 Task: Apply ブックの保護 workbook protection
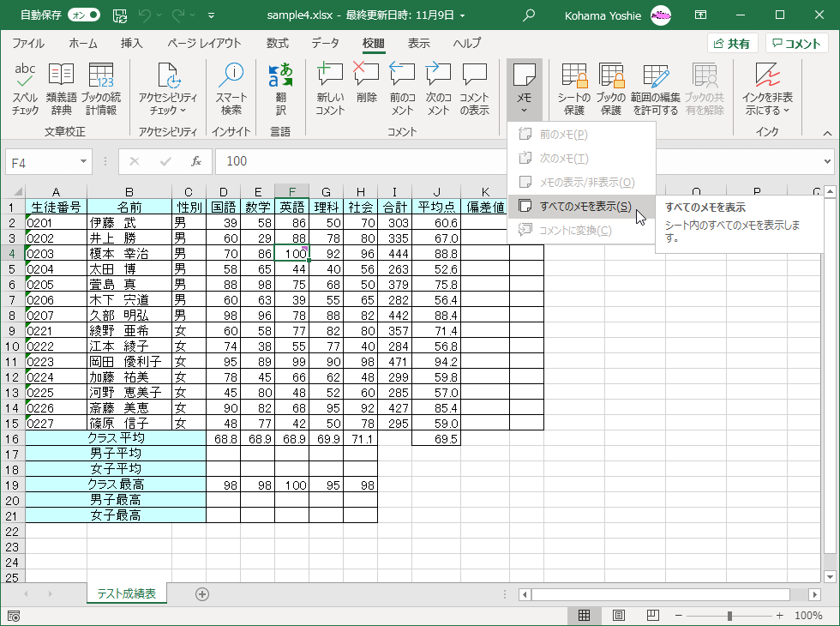[611, 86]
